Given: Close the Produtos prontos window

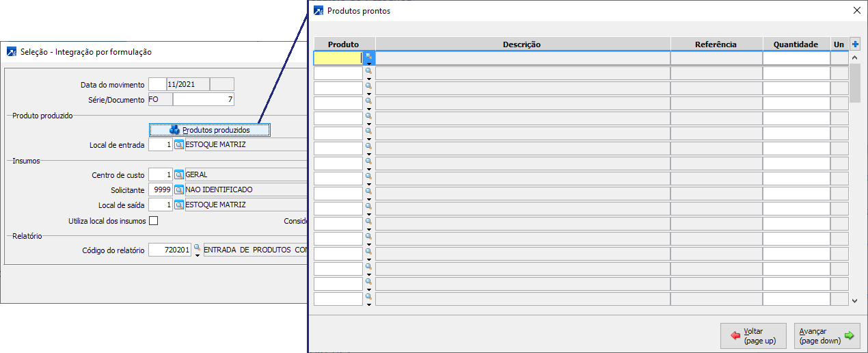Looking at the screenshot, I should 857,11.
